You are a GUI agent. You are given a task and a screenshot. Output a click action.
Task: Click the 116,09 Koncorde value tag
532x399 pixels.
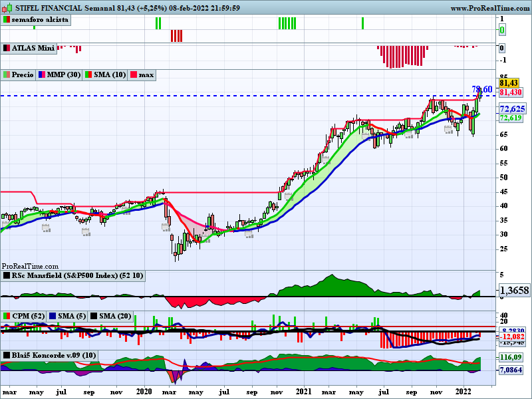pyautogui.click(x=511, y=357)
